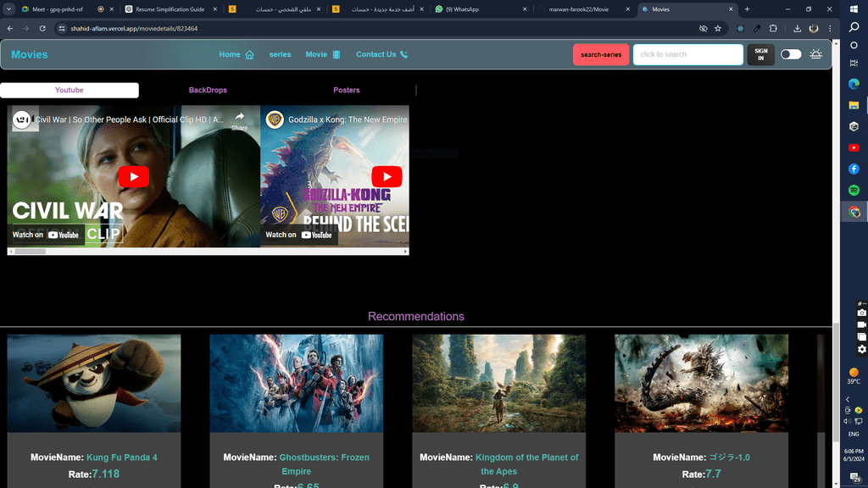The height and width of the screenshot is (488, 868).
Task: Open Ghostbusters: Frozen Empire title link
Action: click(325, 464)
